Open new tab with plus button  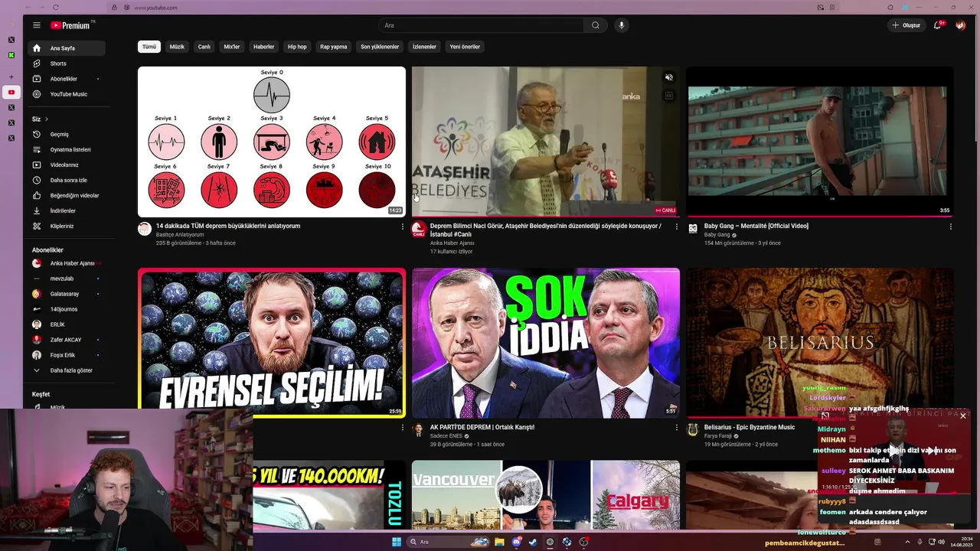point(11,77)
